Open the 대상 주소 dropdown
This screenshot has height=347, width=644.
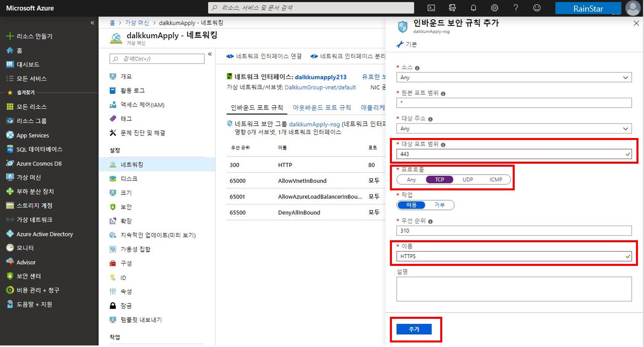514,128
